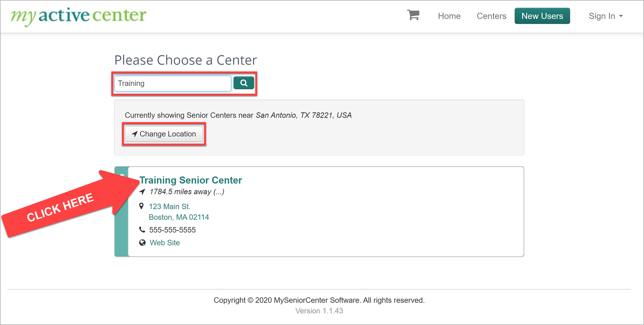
Task: Open the Home menu item
Action: pos(449,16)
